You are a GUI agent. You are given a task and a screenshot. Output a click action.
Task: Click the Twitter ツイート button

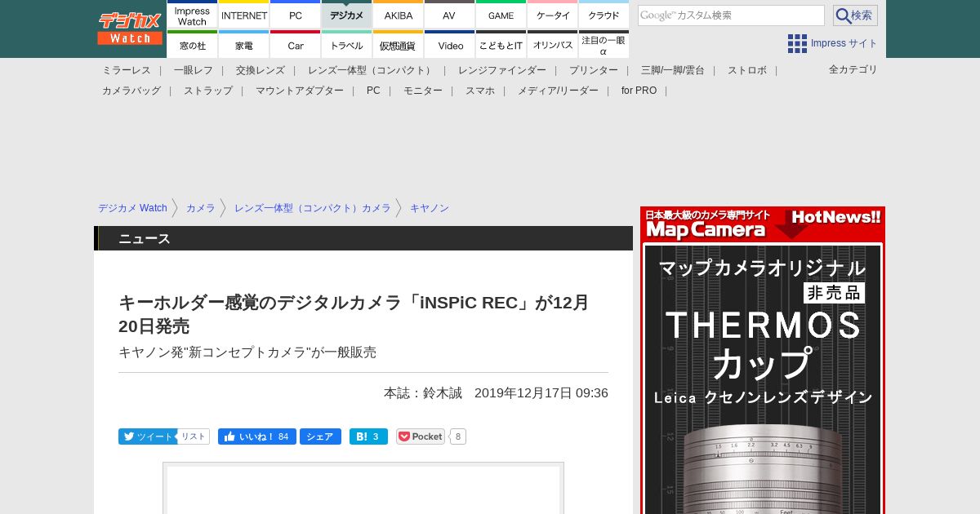point(147,436)
